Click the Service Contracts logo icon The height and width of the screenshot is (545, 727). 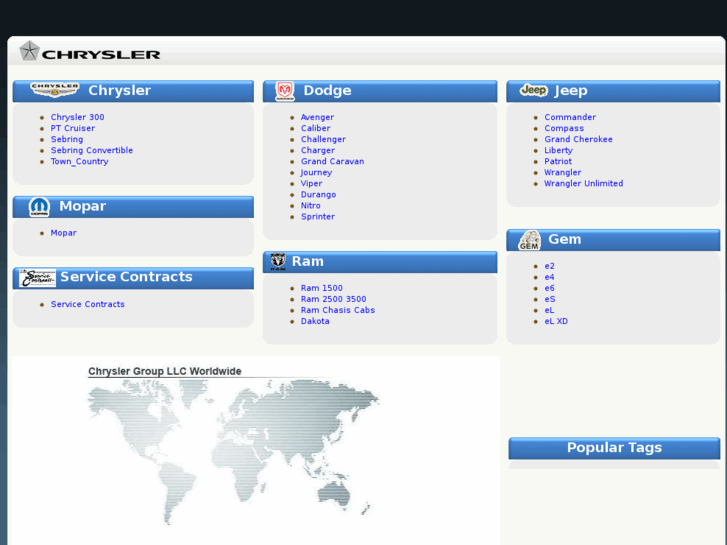[x=38, y=278]
